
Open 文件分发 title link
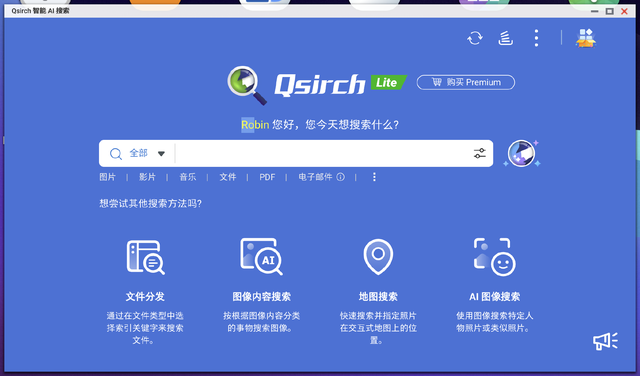145,297
